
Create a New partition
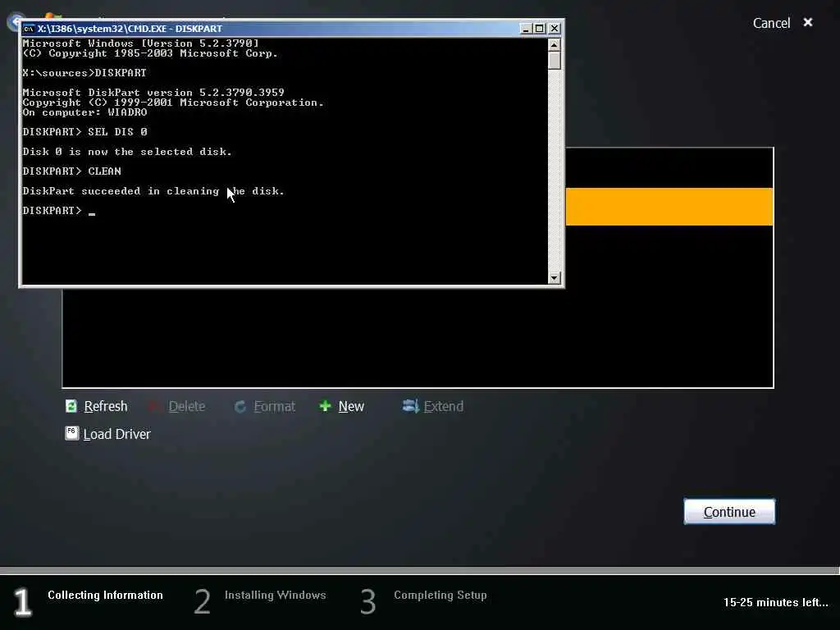[x=351, y=407]
